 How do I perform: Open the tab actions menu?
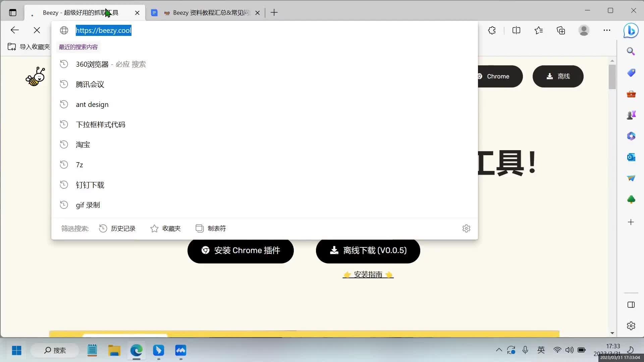[12, 12]
